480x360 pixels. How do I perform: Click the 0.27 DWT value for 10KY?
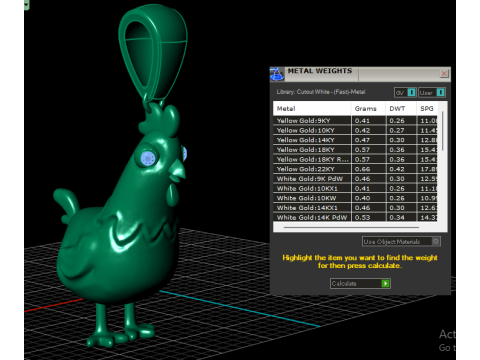tap(397, 130)
